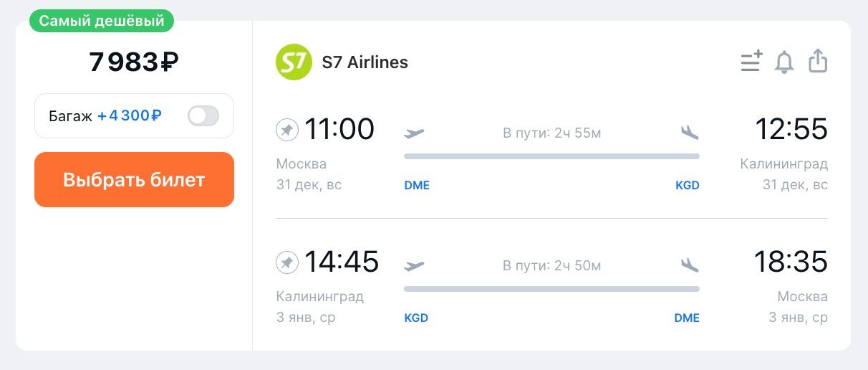Click DME arrival code on return flight

[686, 318]
